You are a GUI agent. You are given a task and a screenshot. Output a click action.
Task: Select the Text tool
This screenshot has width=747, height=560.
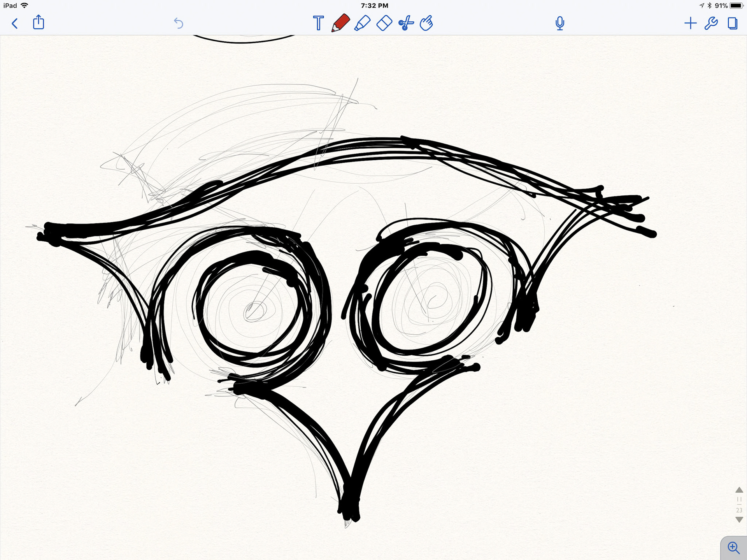318,23
